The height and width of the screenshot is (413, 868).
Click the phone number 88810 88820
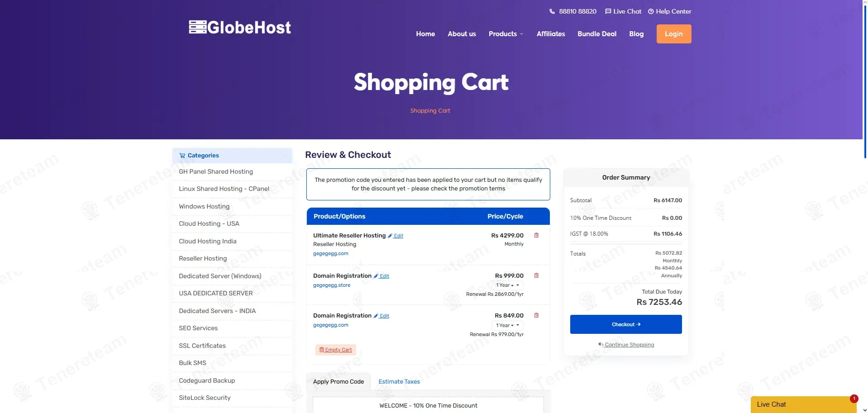[x=573, y=11]
